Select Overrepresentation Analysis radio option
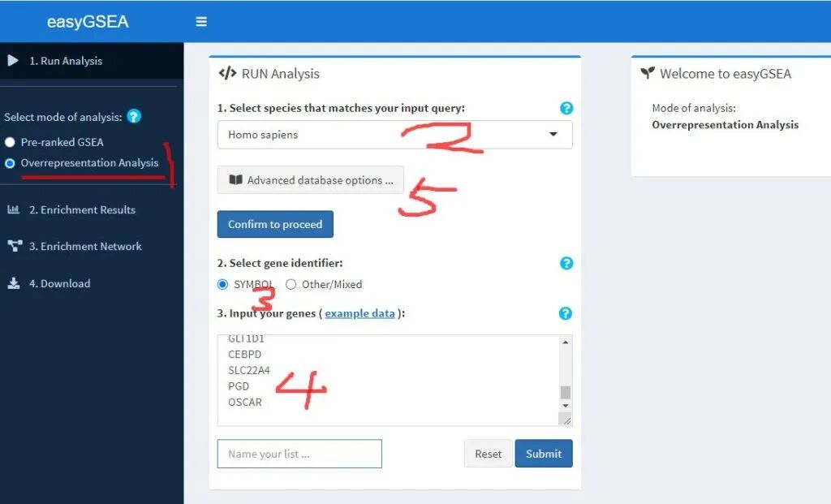831x504 pixels. 10,162
